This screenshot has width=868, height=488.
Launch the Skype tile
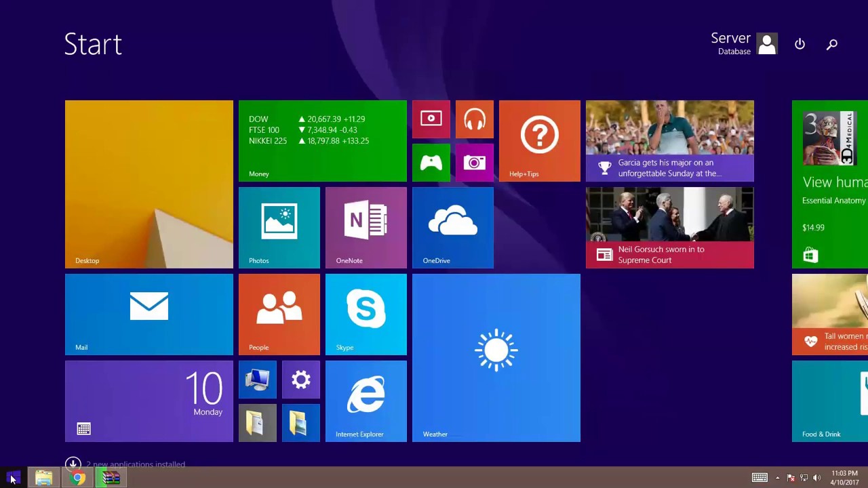tap(366, 314)
